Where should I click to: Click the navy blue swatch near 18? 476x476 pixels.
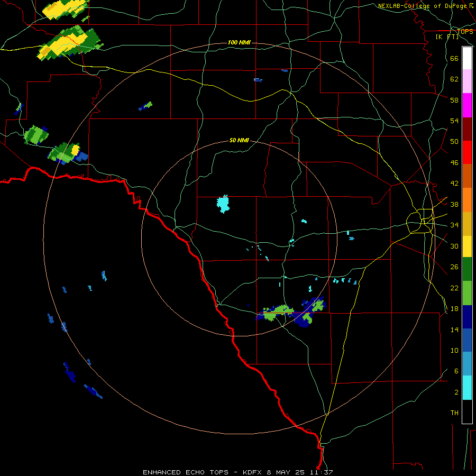[x=467, y=317]
